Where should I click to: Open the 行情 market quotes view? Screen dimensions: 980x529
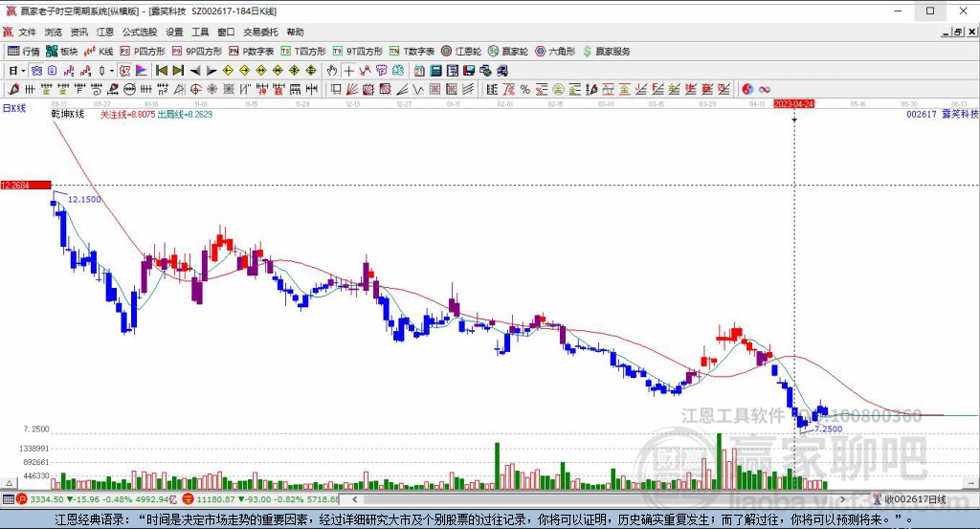click(24, 51)
